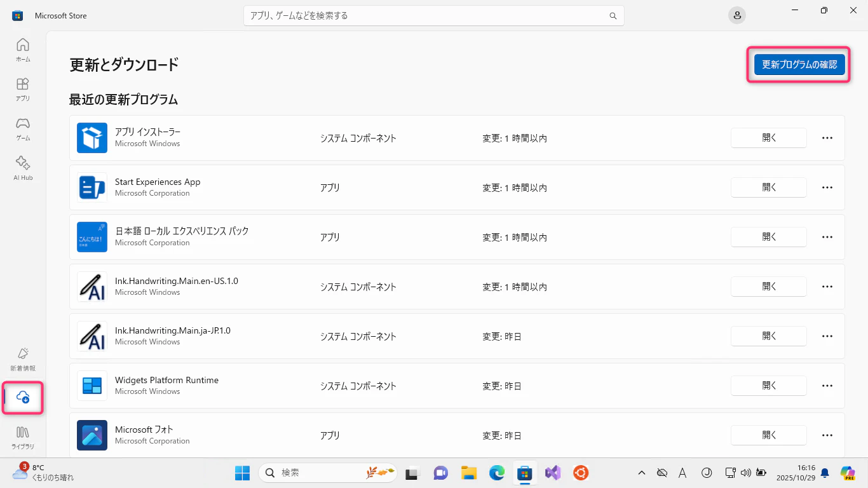Select the Widgets Platform Runtime title

click(166, 380)
